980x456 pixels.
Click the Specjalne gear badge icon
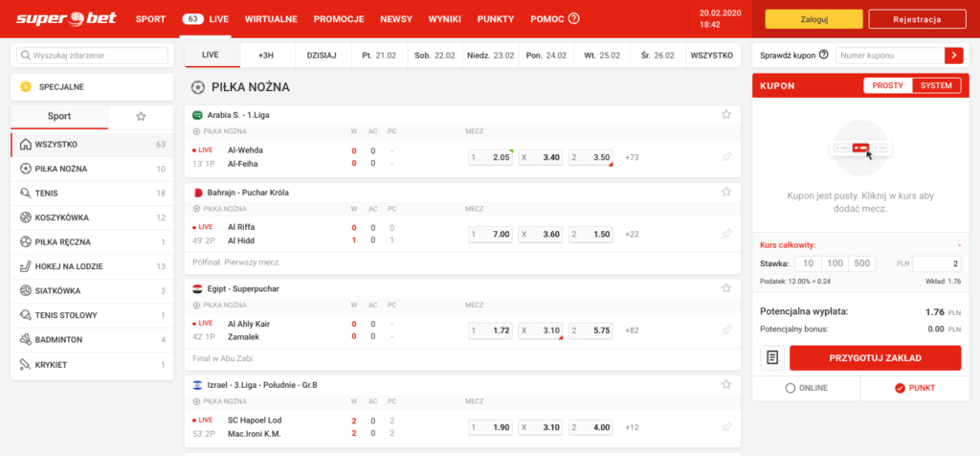coord(26,87)
